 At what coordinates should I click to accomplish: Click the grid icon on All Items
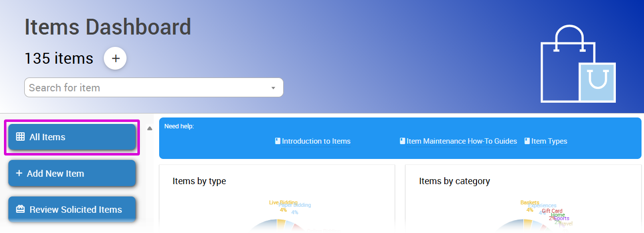pos(20,137)
